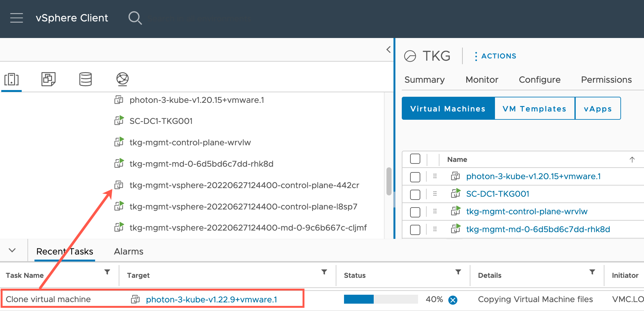Open the Details column filter
This screenshot has width=644, height=311.
tap(592, 272)
